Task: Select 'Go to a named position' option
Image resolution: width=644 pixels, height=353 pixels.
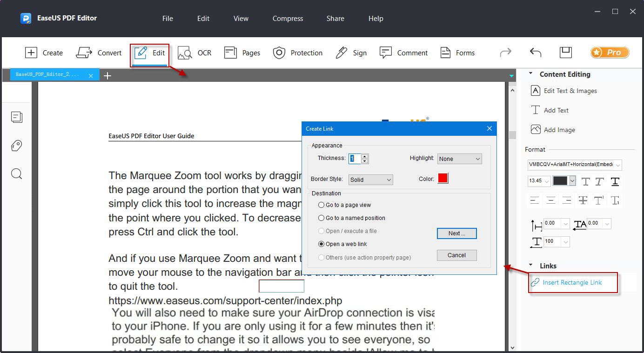Action: pos(321,218)
